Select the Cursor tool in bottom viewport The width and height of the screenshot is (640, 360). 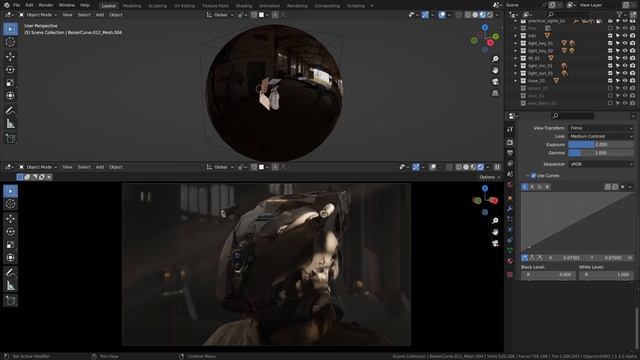tap(10, 204)
